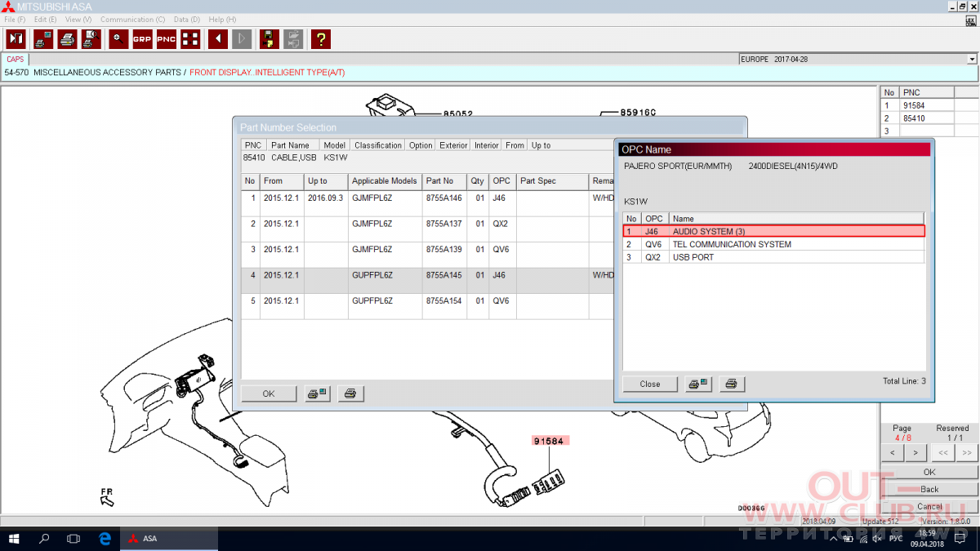Click the РУС language indicator in tray
Image resolution: width=980 pixels, height=551 pixels.
click(896, 539)
